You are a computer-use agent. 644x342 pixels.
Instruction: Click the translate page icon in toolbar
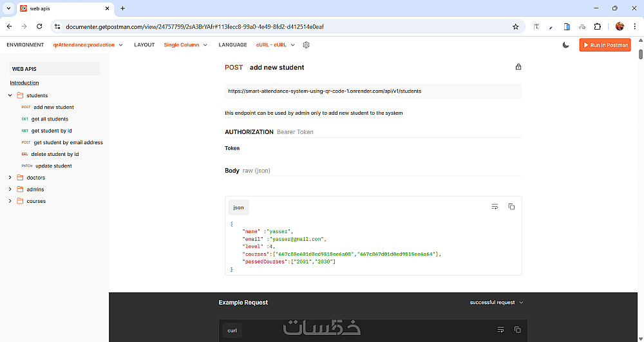pyautogui.click(x=536, y=26)
